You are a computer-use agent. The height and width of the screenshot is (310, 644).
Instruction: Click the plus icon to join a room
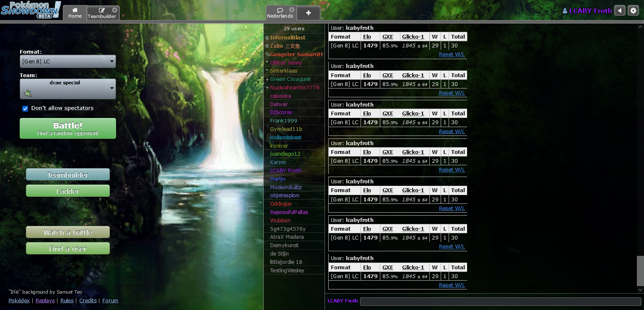click(309, 13)
